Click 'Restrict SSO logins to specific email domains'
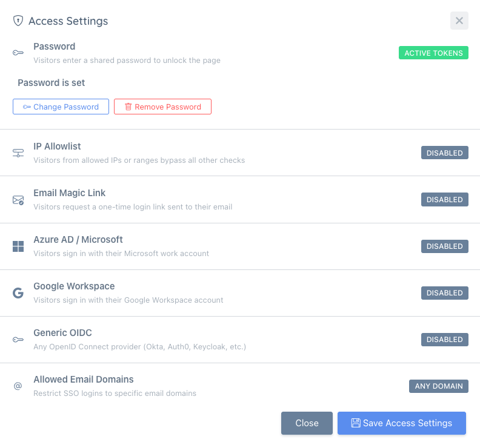The width and height of the screenshot is (480, 448). click(115, 394)
